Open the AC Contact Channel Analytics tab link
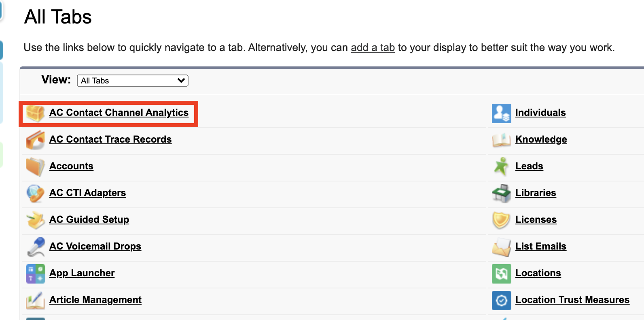The height and width of the screenshot is (320, 644). tap(119, 113)
